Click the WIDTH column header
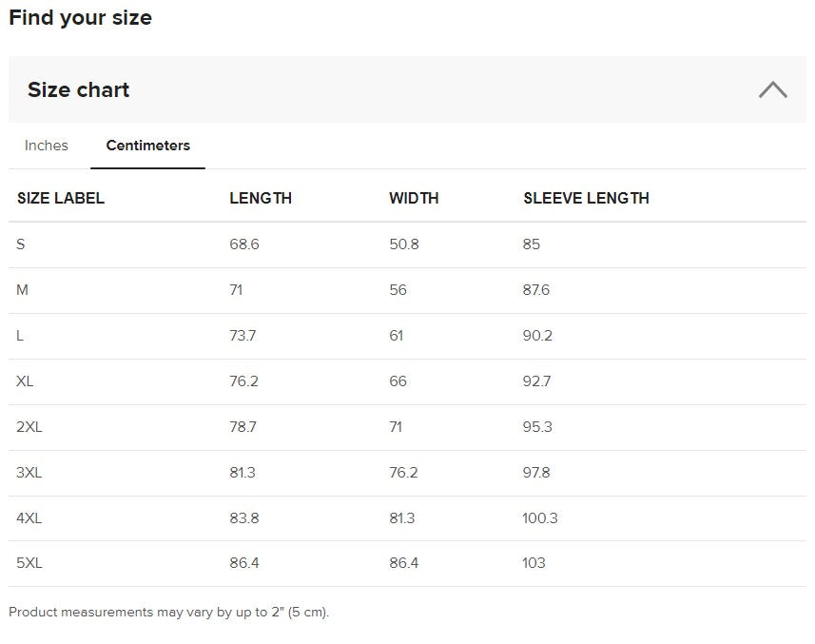This screenshot has width=815, height=644. (x=414, y=198)
